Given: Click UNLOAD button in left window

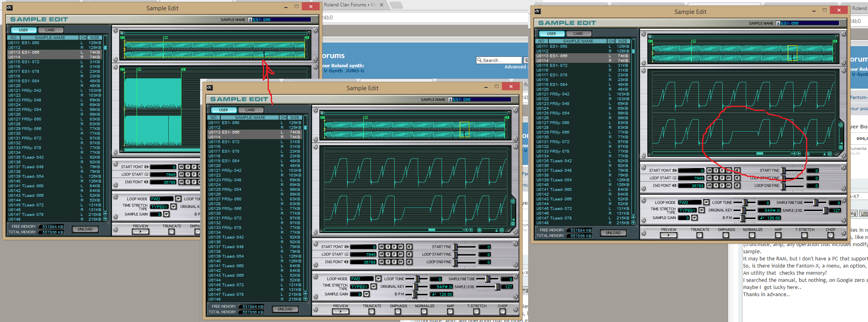Looking at the screenshot, I should click(x=85, y=229).
